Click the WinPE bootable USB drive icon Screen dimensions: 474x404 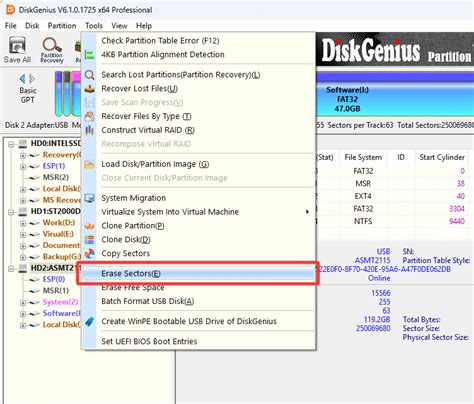pyautogui.click(x=89, y=321)
